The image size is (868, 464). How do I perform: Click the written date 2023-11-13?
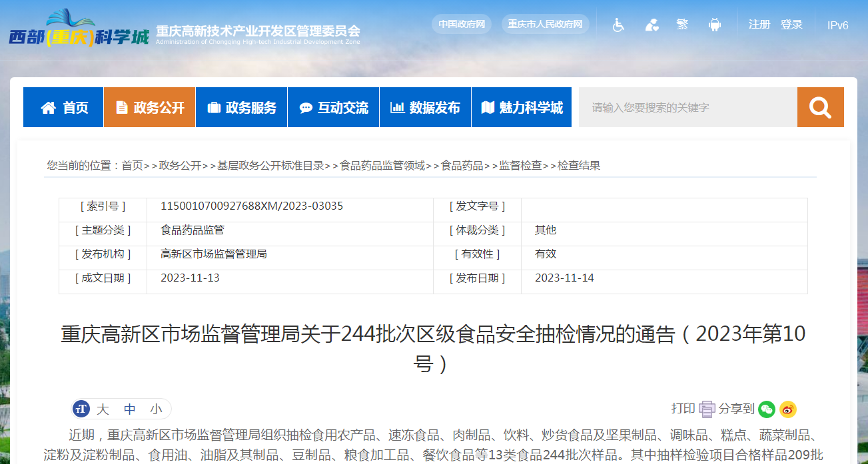[190, 278]
